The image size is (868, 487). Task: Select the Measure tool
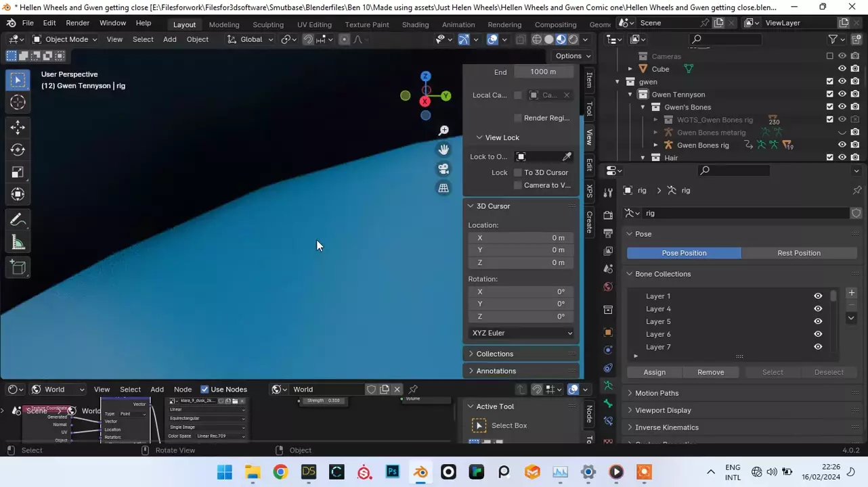click(18, 243)
